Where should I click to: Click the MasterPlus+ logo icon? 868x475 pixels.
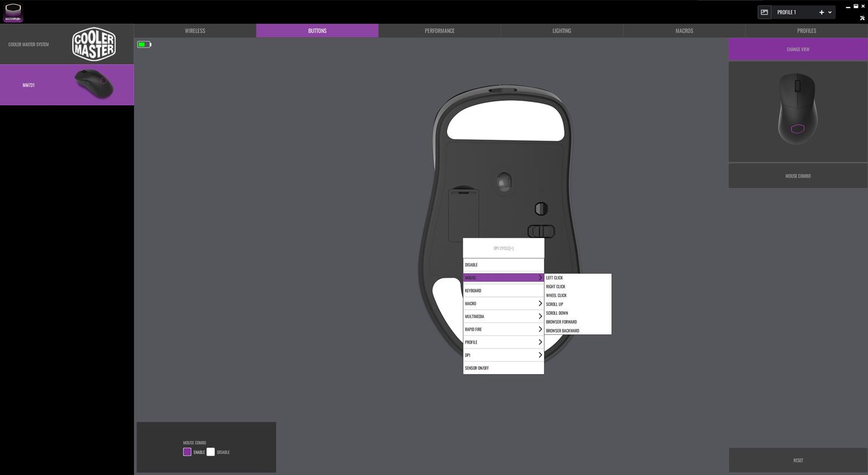[13, 12]
